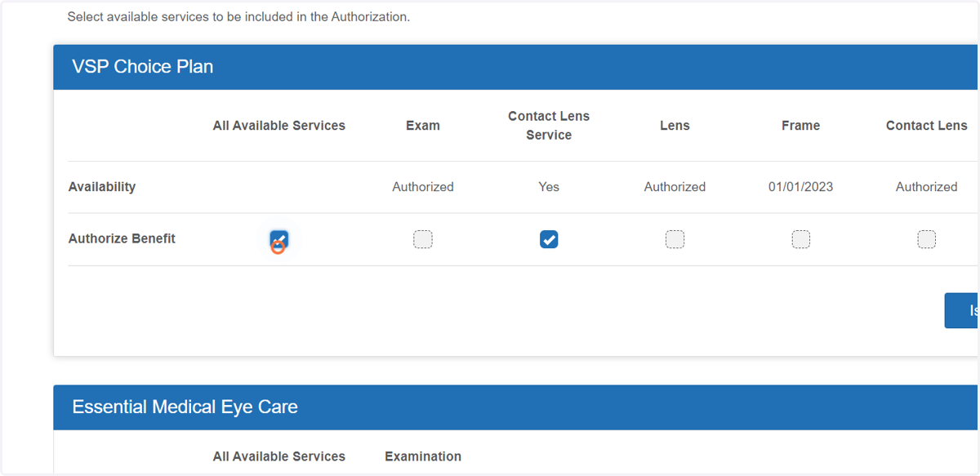Click the blue button below the checkboxes
This screenshot has height=476, width=980.
(962, 311)
